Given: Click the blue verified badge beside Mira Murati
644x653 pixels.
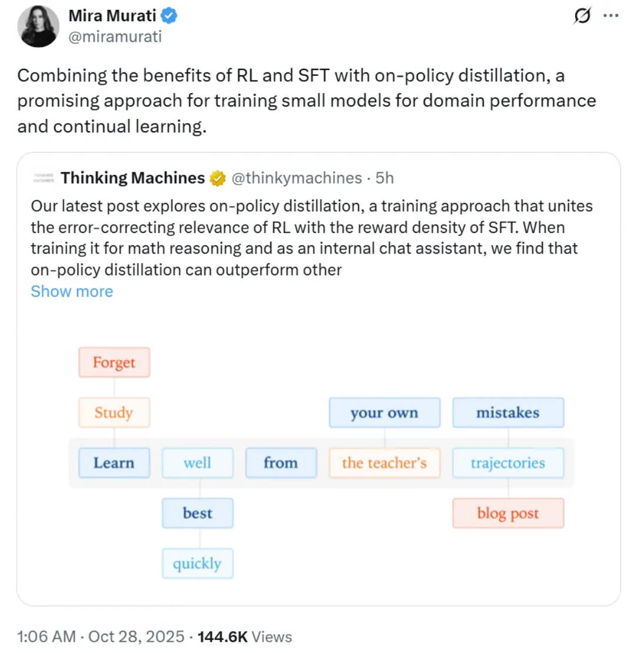Looking at the screenshot, I should (x=170, y=16).
